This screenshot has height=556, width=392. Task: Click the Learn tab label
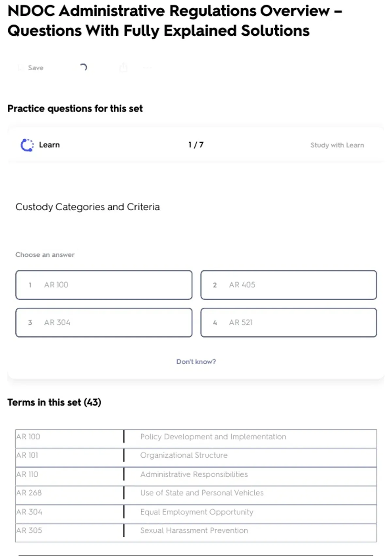coord(49,145)
